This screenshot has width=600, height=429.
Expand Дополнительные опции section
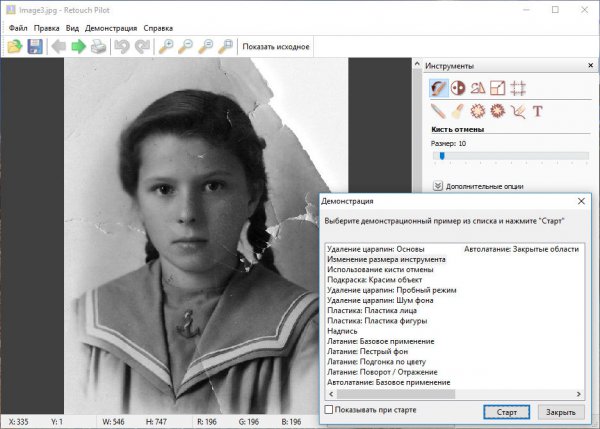click(x=478, y=186)
